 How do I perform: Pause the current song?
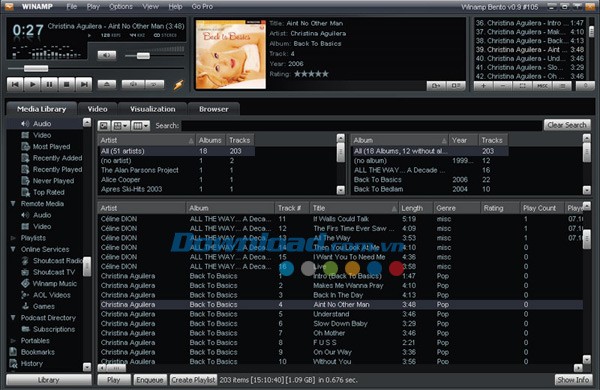(49, 84)
